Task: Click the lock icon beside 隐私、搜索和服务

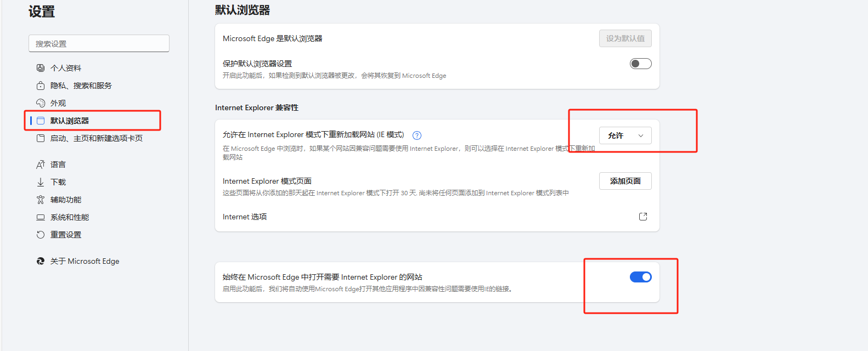Action: pos(41,86)
